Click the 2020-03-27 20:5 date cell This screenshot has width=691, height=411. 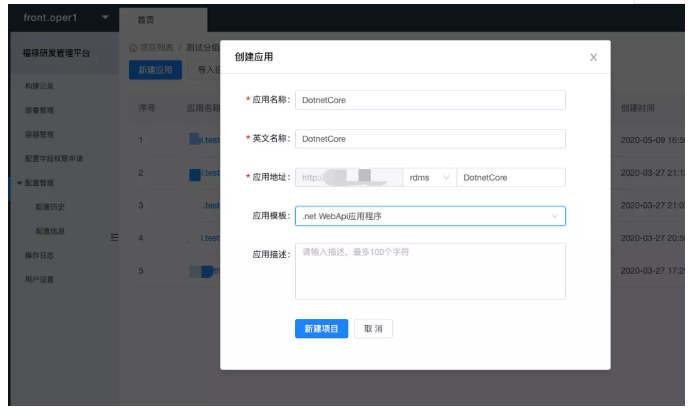pyautogui.click(x=653, y=238)
